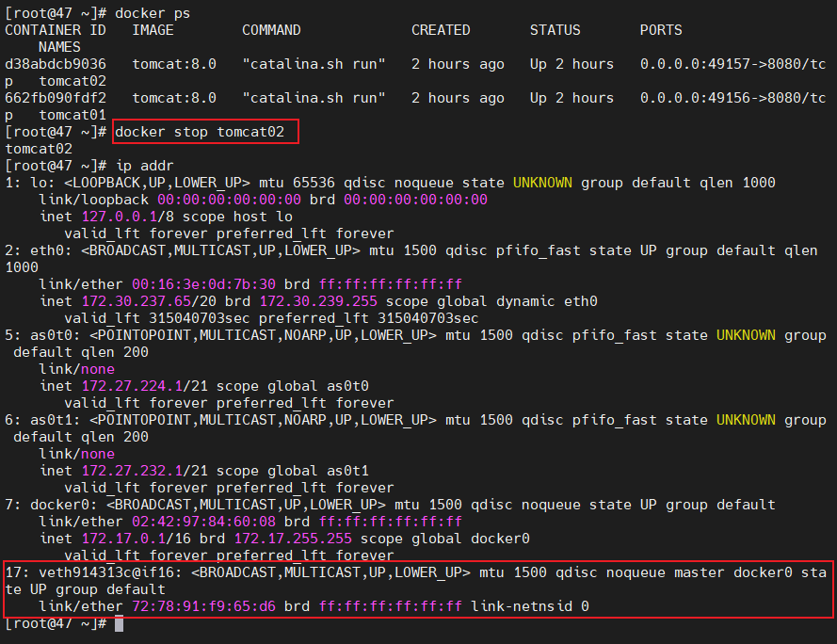The image size is (837, 644).
Task: Click the terminal cursor at the last prompt
Action: click(119, 623)
